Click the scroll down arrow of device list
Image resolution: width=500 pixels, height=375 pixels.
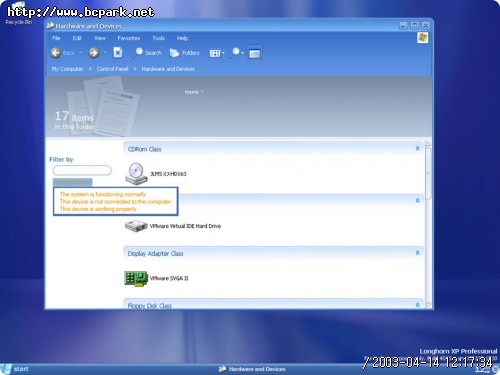[x=428, y=305]
